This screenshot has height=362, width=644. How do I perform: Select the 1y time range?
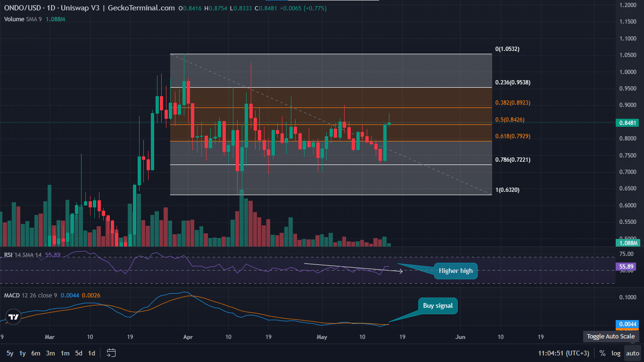tap(22, 353)
